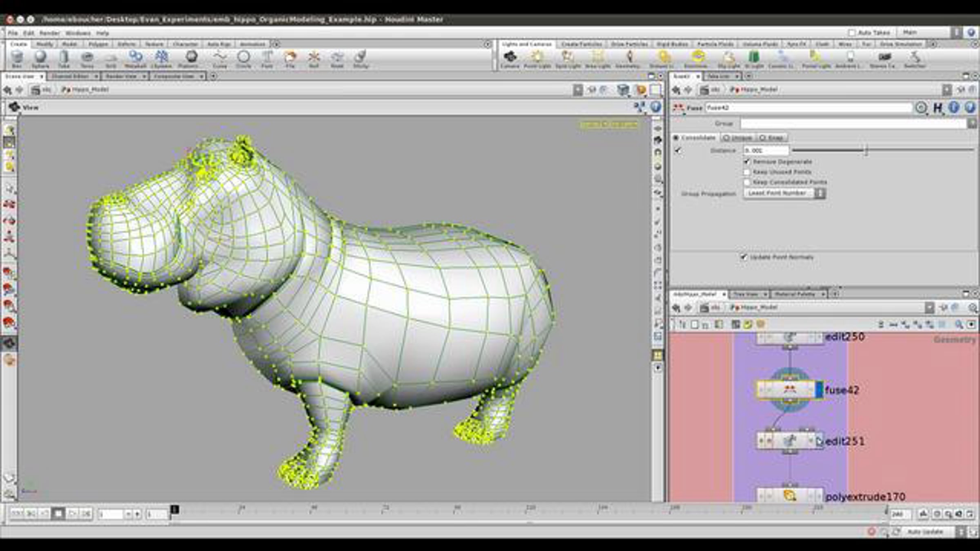Image resolution: width=980 pixels, height=551 pixels.
Task: Click the Fuse operator type icon
Action: coord(678,108)
